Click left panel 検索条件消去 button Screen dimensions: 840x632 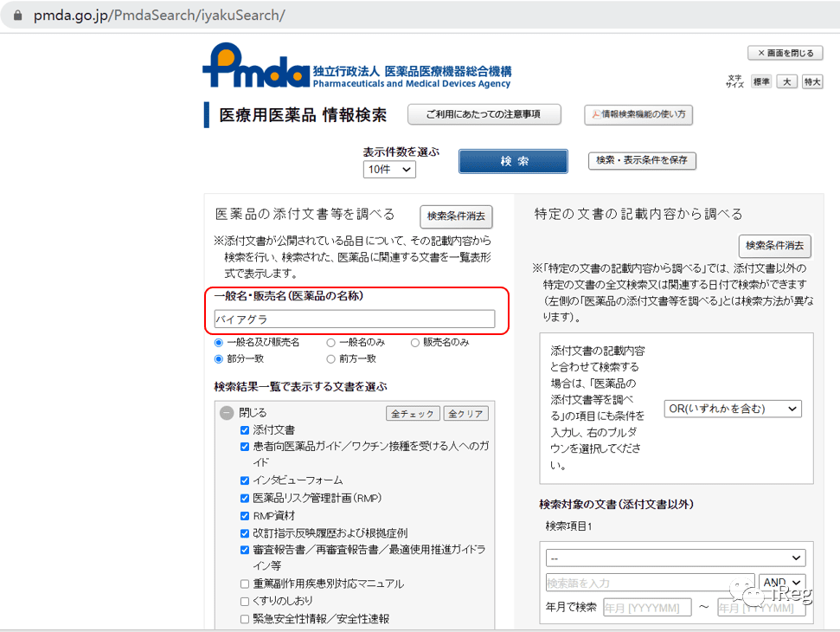pos(456,216)
